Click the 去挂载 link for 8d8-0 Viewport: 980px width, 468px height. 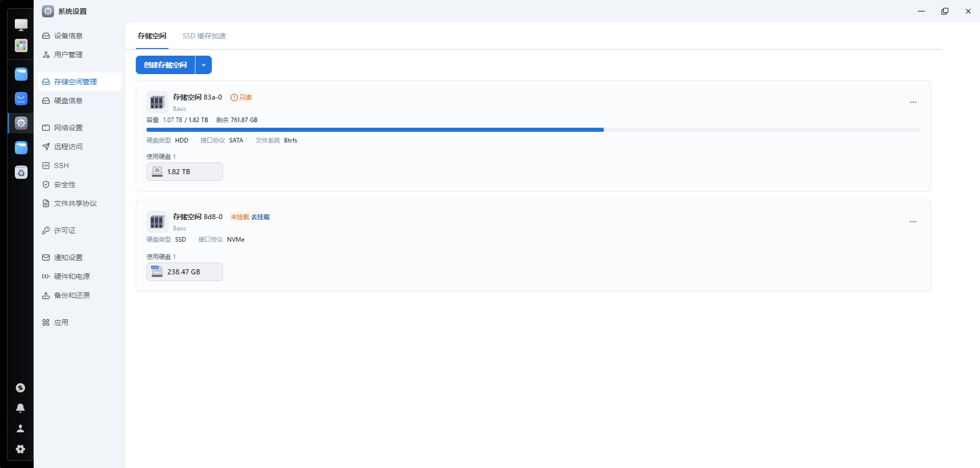point(260,217)
